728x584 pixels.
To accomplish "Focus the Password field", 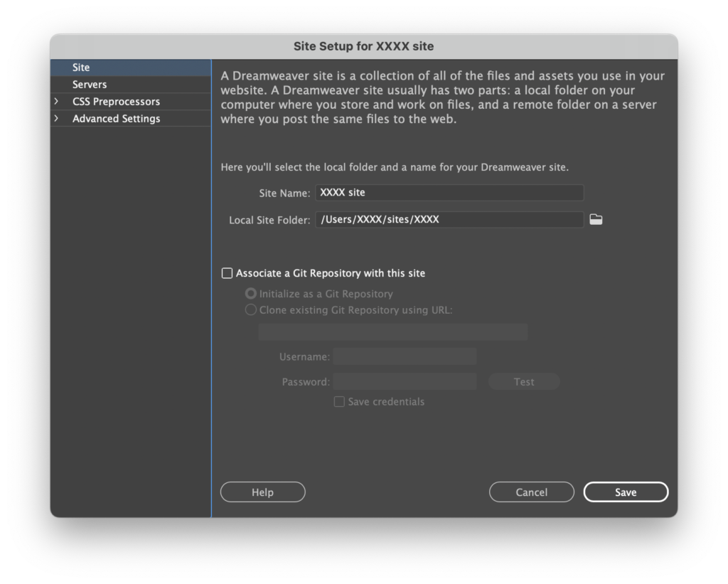I will pos(405,382).
